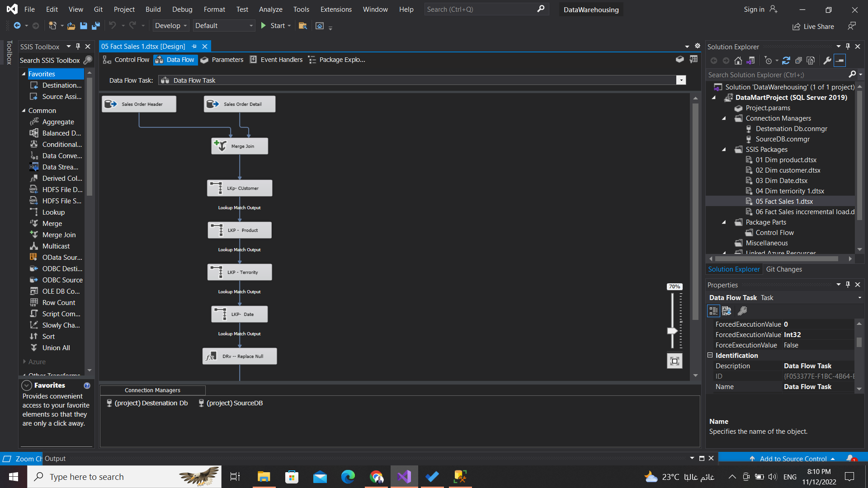Open the Debug menu
868x488 pixels.
coord(182,9)
